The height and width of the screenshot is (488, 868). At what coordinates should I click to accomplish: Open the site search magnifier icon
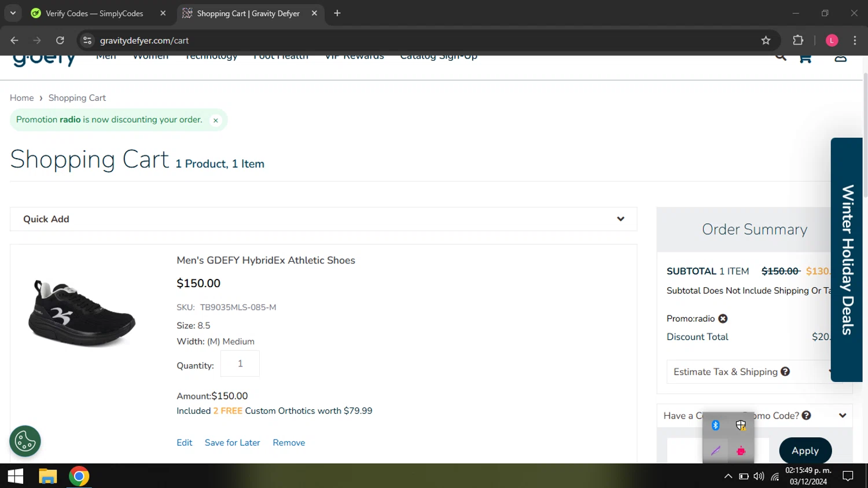[x=781, y=57]
